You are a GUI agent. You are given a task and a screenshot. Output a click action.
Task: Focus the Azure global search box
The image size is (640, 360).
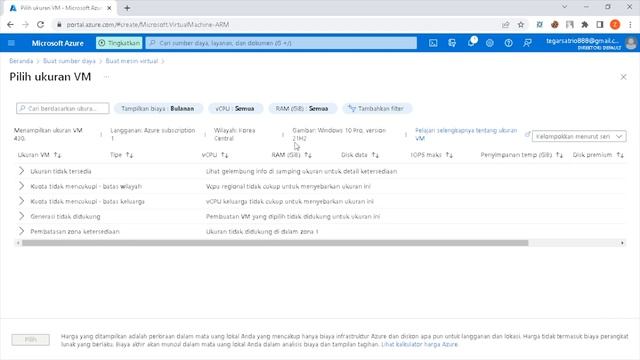[x=281, y=43]
